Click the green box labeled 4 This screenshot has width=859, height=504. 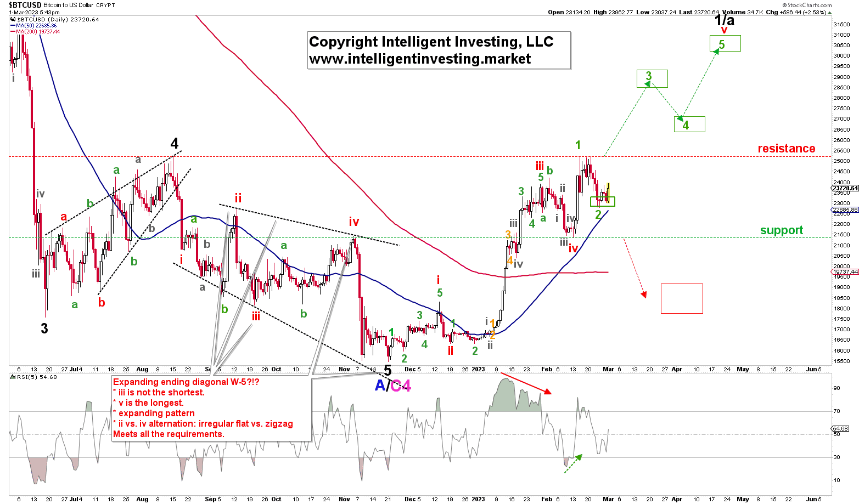click(689, 124)
